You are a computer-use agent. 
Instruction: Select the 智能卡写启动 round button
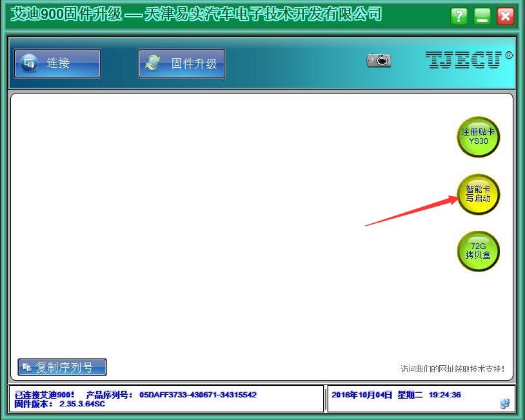pyautogui.click(x=478, y=194)
